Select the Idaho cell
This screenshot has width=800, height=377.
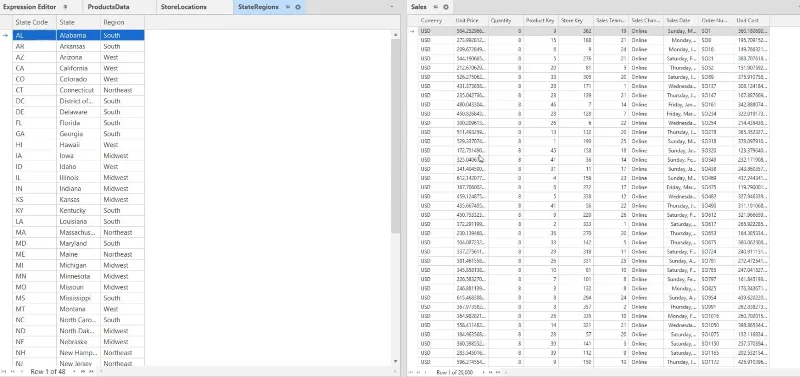pyautogui.click(x=78, y=167)
